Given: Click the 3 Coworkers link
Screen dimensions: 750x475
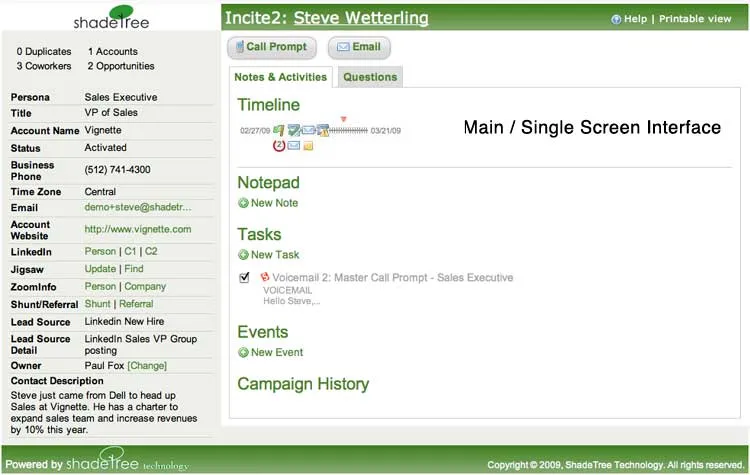Looking at the screenshot, I should pos(44,66).
